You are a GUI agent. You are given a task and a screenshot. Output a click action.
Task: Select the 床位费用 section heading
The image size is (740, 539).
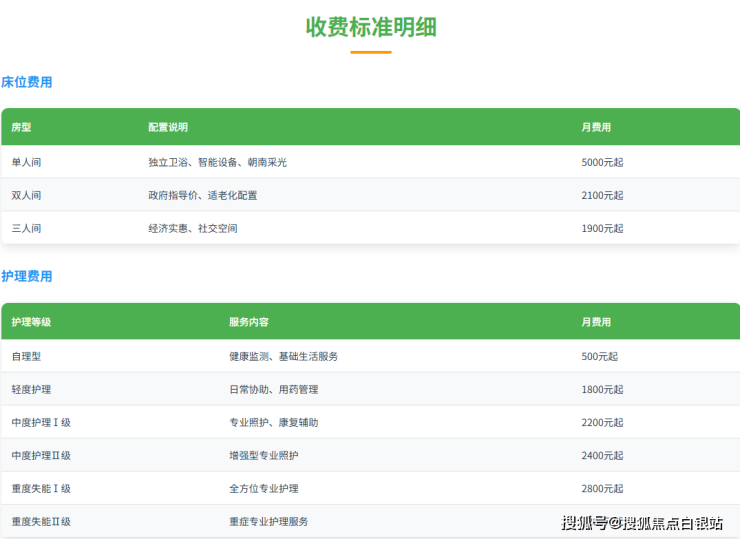[27, 82]
